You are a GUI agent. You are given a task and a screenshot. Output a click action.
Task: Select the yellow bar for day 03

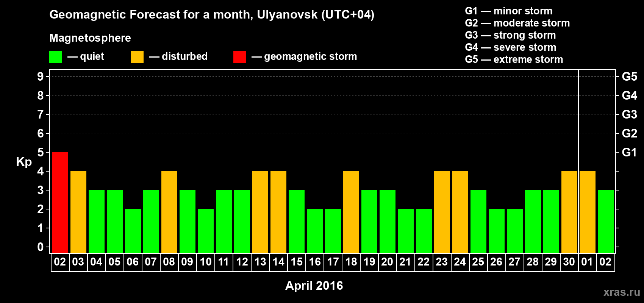pos(78,212)
